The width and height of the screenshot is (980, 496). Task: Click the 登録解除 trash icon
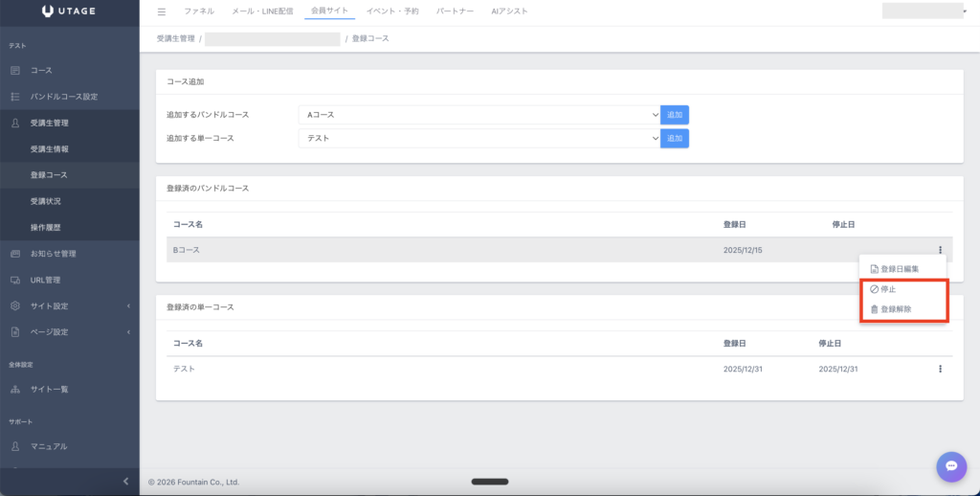(x=875, y=309)
